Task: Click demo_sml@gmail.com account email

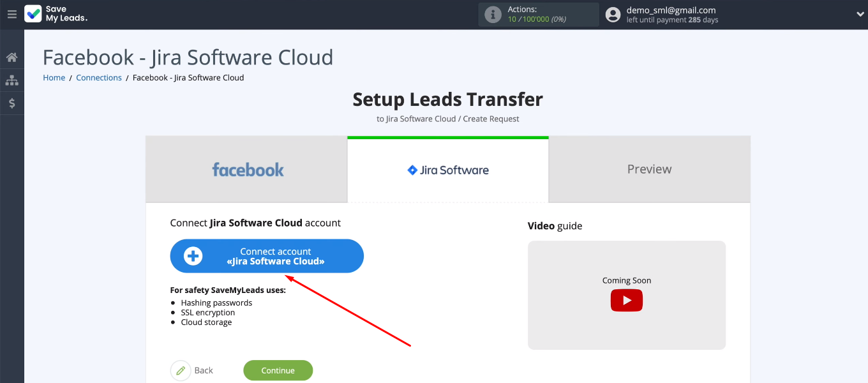Action: coord(671,10)
